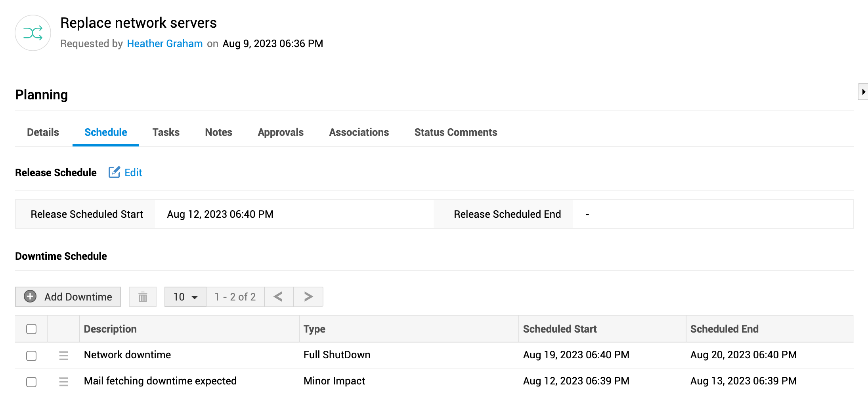Toggle the select-all downtime checkbox
This screenshot has width=868, height=407.
click(31, 329)
